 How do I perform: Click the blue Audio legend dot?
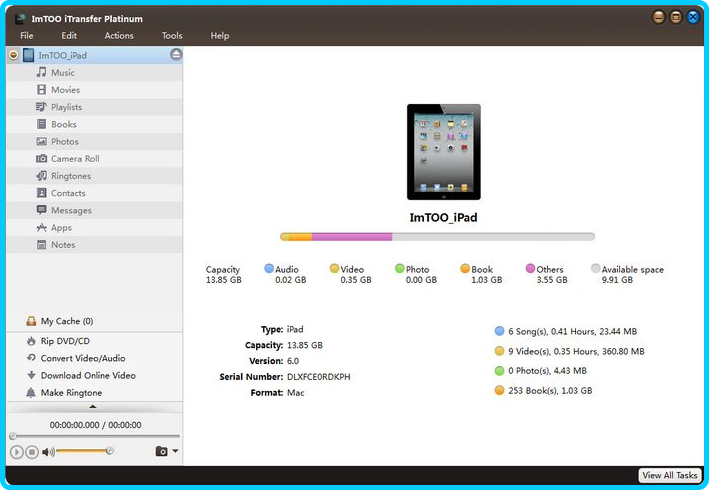coord(269,269)
